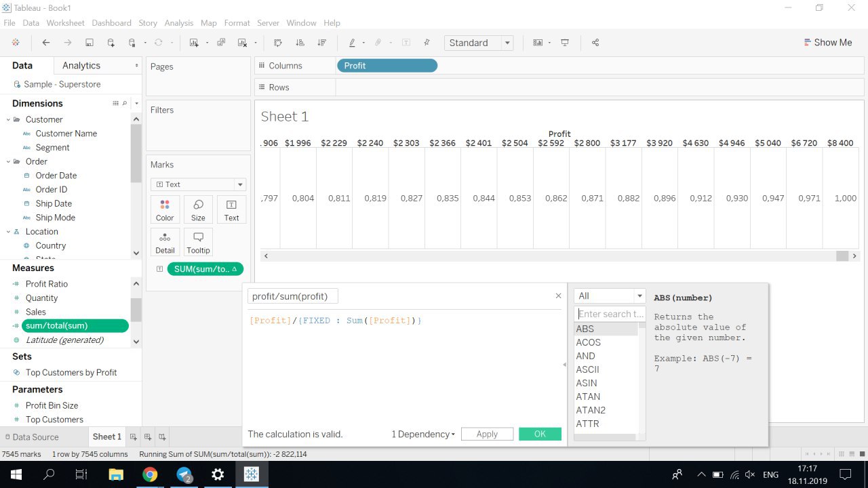Click the Add new data source icon
Screen dimensions: 868x488
111,43
